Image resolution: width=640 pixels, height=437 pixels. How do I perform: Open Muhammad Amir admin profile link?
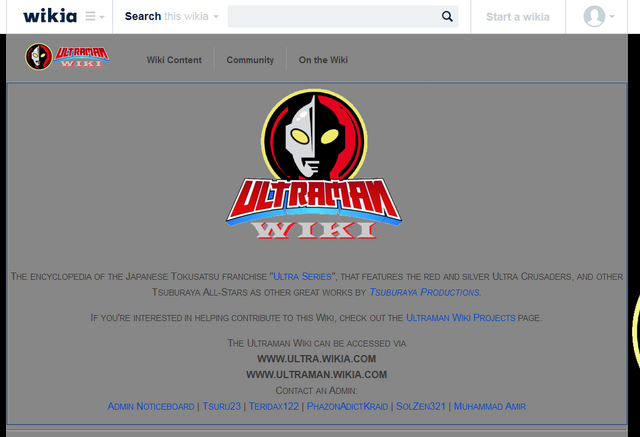[490, 406]
